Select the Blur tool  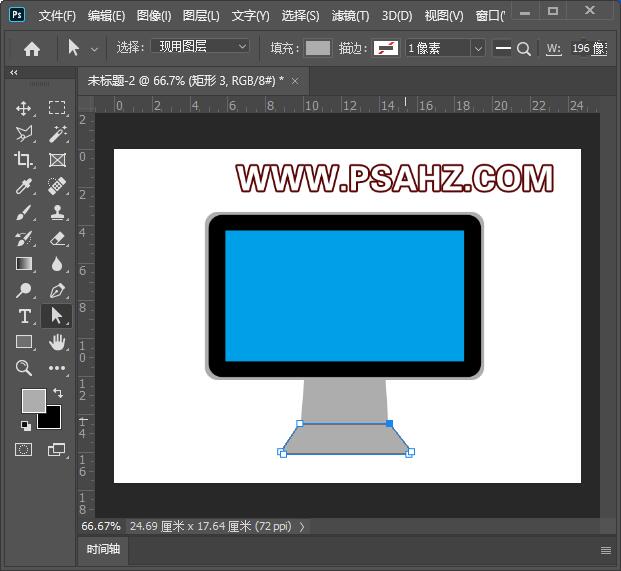[x=57, y=264]
